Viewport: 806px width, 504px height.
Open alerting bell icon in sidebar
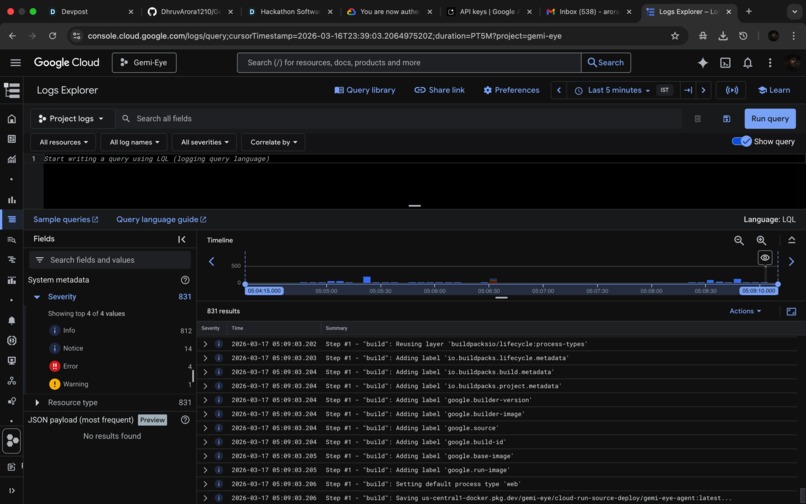click(x=11, y=320)
